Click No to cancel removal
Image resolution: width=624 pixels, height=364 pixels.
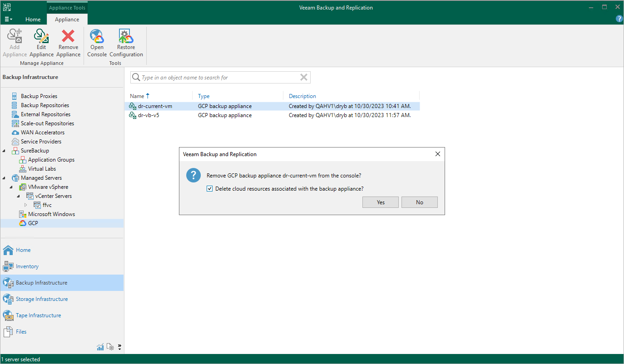420,202
